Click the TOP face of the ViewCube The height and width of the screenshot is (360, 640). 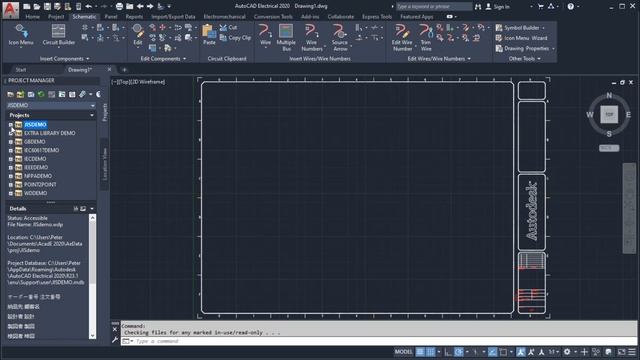609,114
